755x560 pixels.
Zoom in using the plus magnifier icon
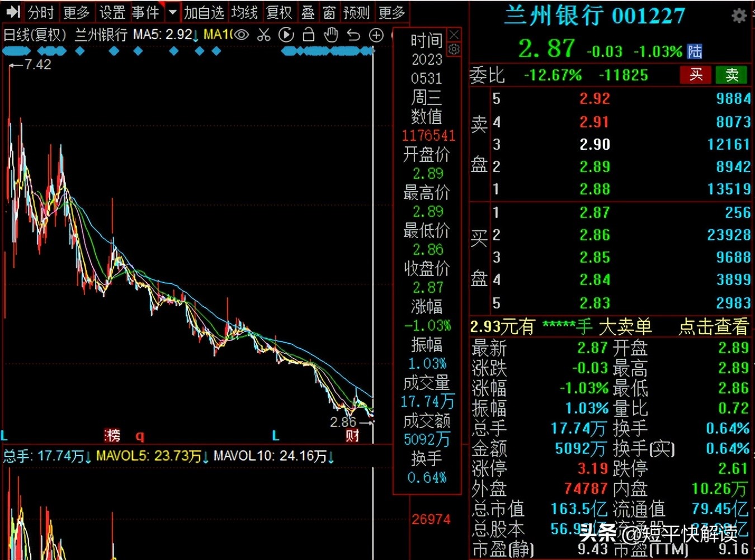tap(375, 35)
